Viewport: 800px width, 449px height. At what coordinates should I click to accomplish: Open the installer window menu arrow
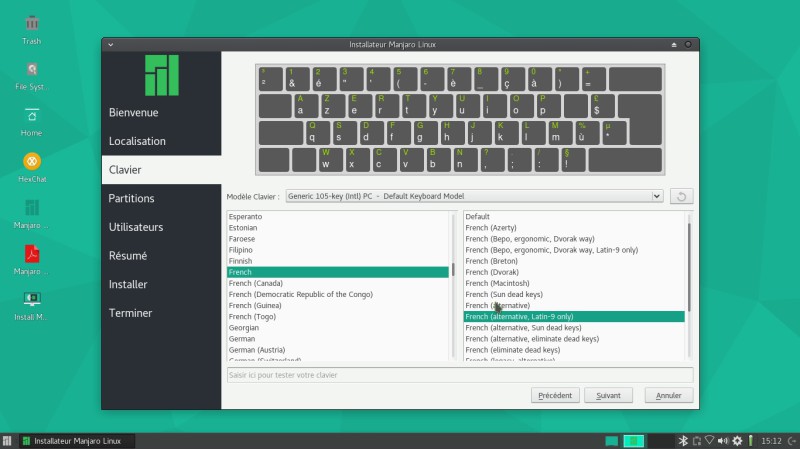111,45
